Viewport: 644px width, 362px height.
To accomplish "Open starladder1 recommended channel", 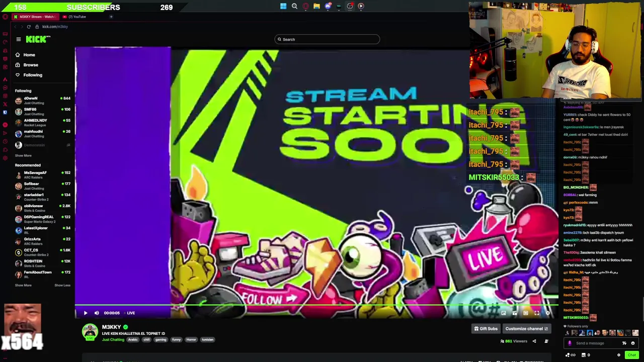I will (x=43, y=197).
